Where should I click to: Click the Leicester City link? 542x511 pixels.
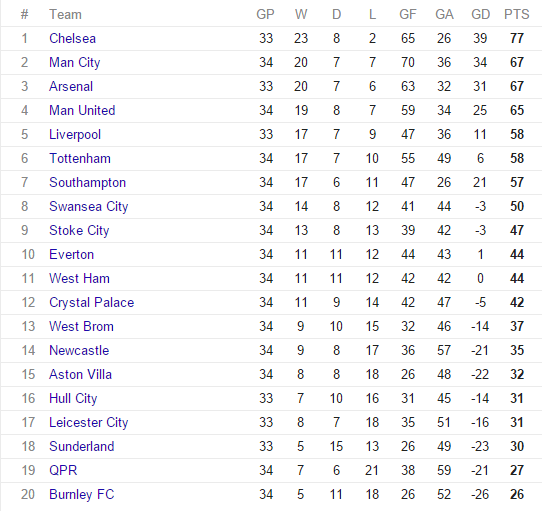click(x=88, y=422)
